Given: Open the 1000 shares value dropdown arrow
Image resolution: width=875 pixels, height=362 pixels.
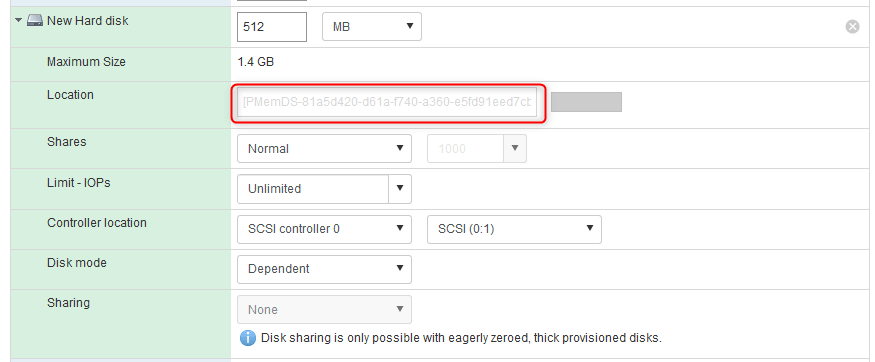Looking at the screenshot, I should click(x=515, y=148).
